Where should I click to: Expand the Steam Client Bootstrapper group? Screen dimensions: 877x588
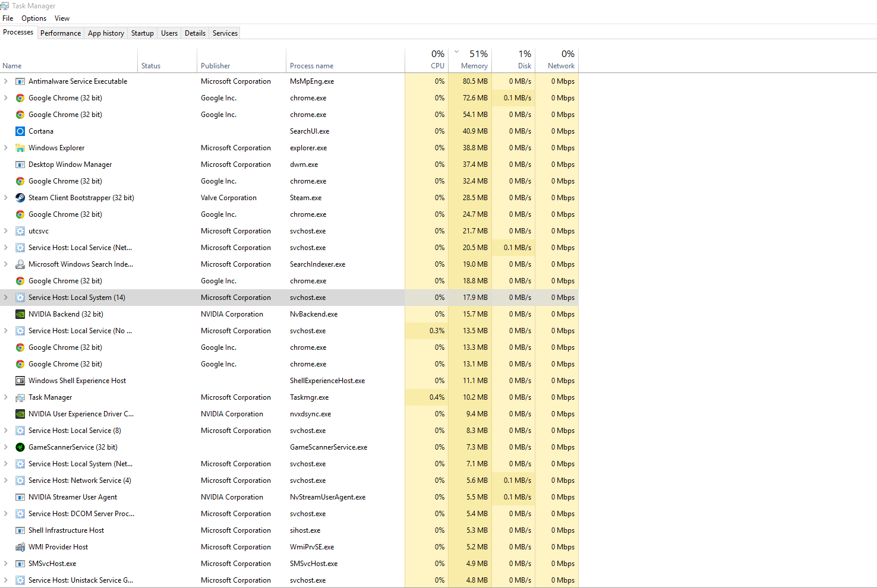[6, 198]
